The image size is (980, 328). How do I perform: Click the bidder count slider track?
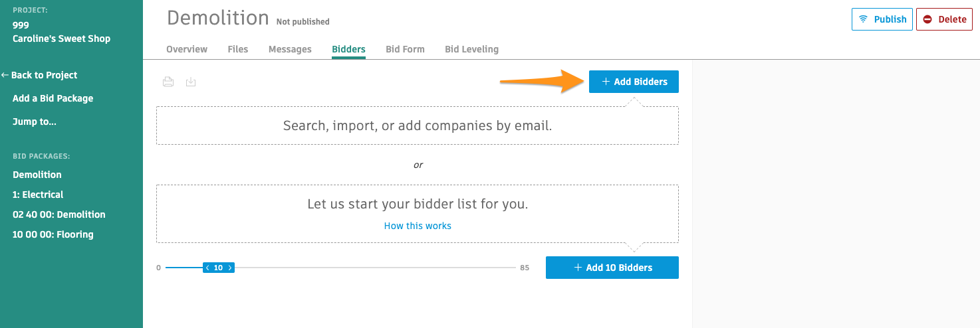[372, 268]
